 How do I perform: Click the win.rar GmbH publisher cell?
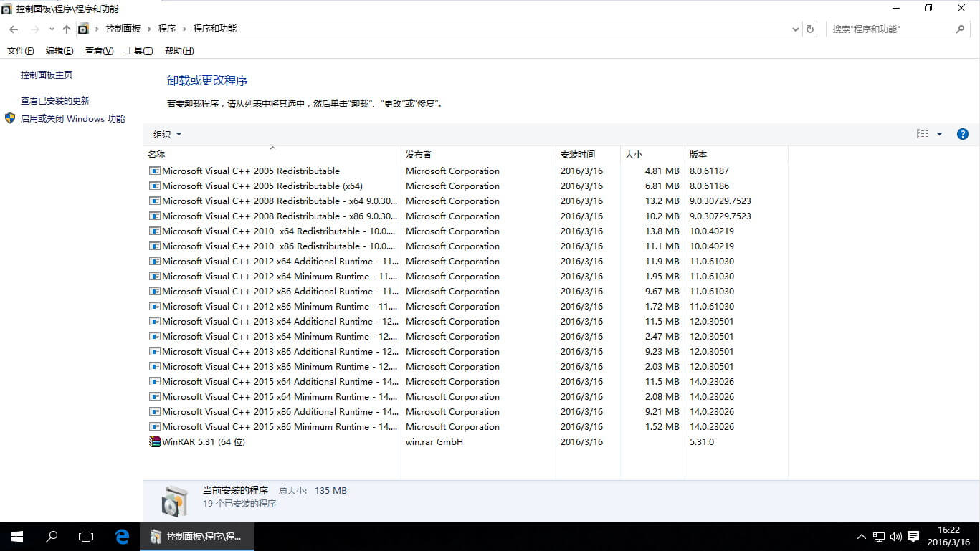click(x=434, y=442)
